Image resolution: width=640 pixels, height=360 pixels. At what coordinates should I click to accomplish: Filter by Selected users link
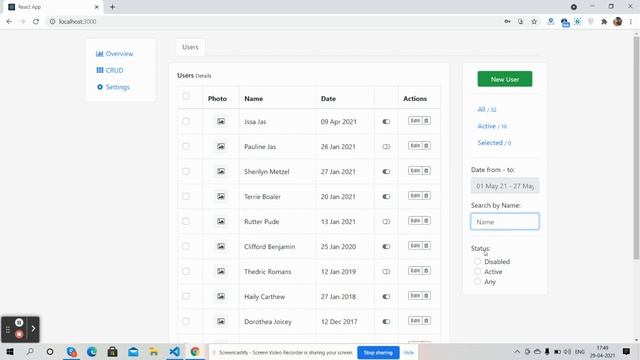point(494,143)
